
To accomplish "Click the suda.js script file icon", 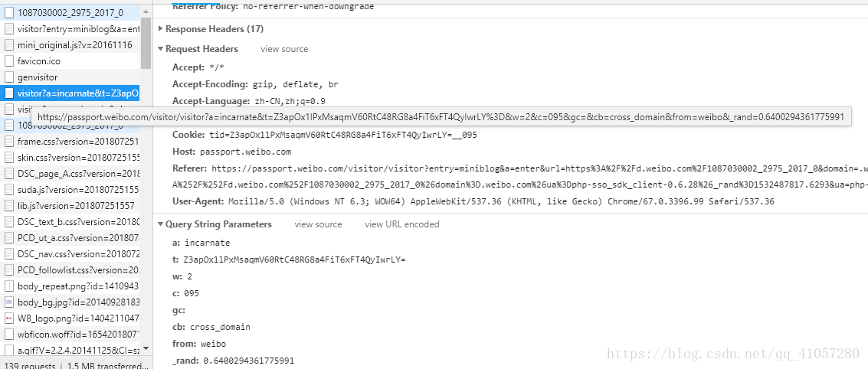I will (x=10, y=189).
